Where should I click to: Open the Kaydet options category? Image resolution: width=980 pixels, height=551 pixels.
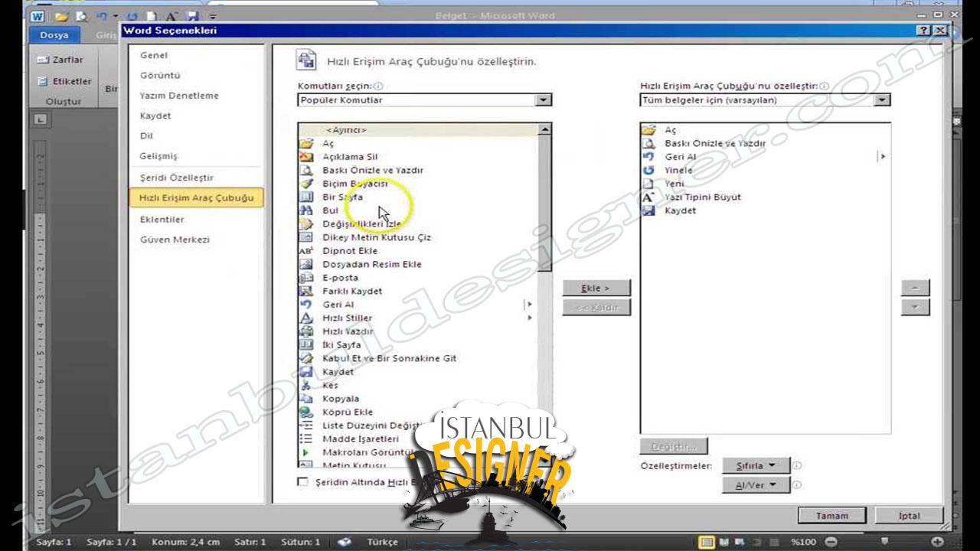tap(155, 116)
